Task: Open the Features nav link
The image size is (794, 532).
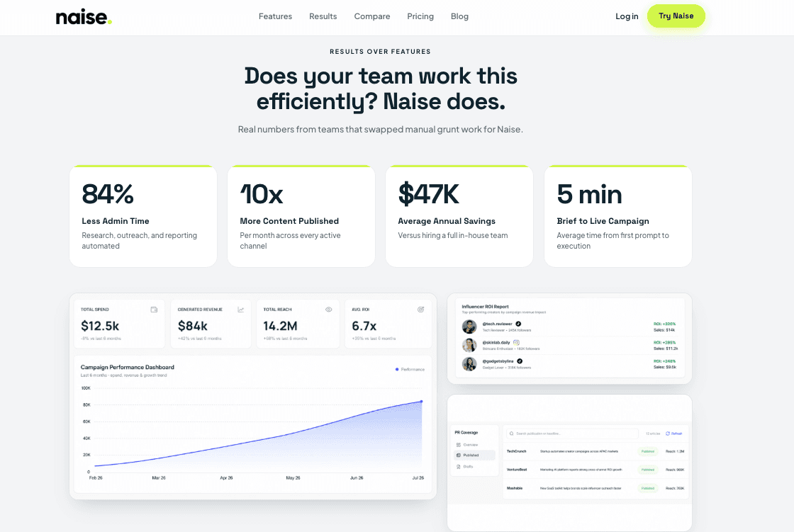Action: pos(276,16)
